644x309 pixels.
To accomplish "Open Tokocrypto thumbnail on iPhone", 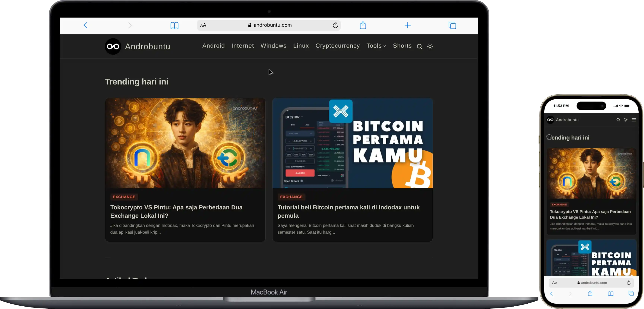I will tap(591, 173).
